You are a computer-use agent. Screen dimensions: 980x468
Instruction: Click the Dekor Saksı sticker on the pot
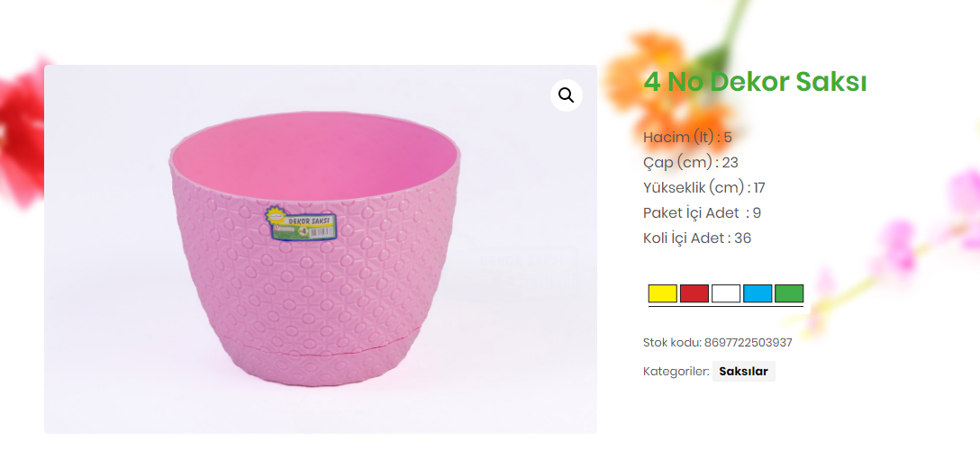301,225
